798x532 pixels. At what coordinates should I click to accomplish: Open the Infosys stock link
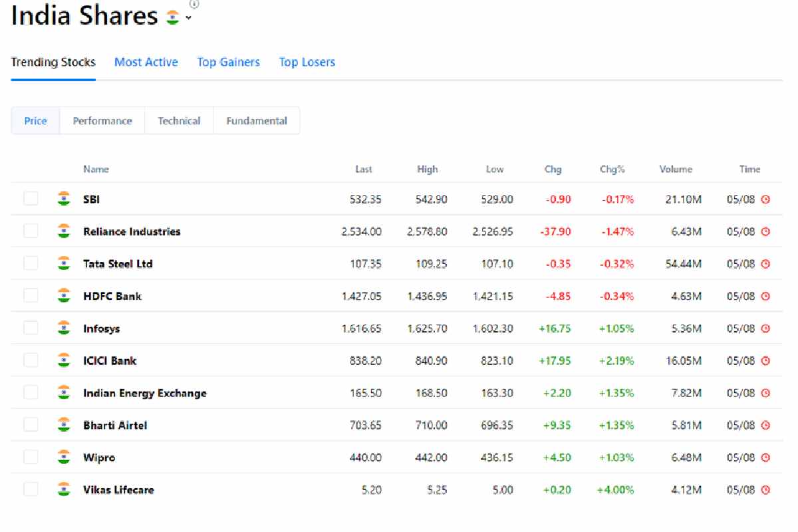[102, 329]
